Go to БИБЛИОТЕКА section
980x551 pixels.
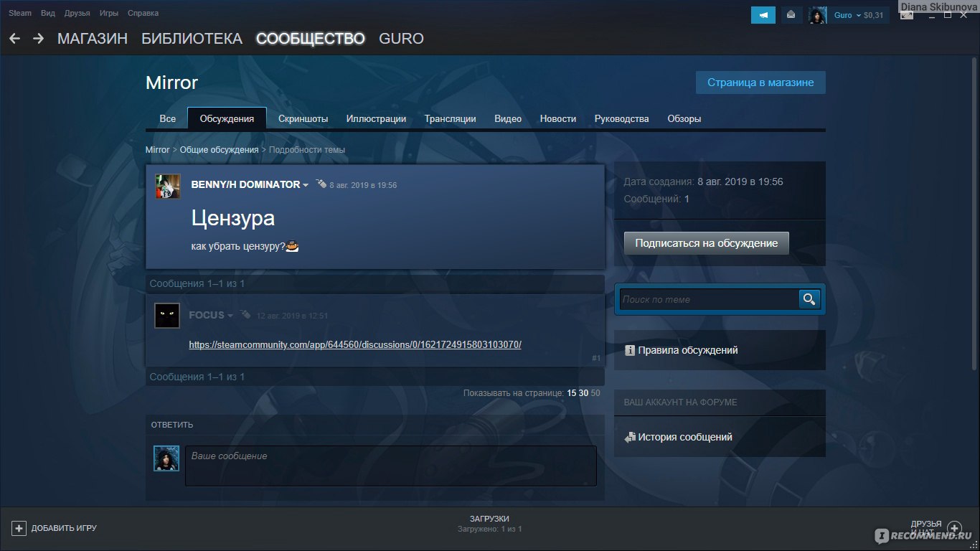click(x=192, y=39)
